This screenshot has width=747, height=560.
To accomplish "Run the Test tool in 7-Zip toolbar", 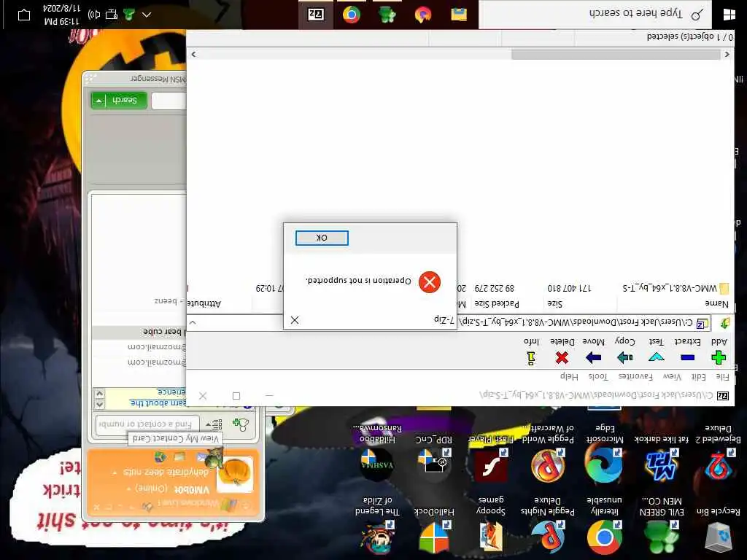I will coord(656,357).
